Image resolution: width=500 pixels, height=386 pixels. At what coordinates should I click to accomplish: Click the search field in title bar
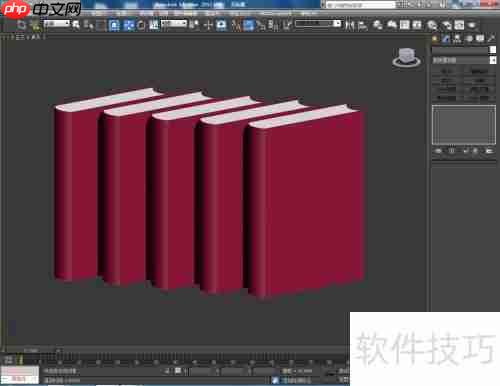coord(360,5)
